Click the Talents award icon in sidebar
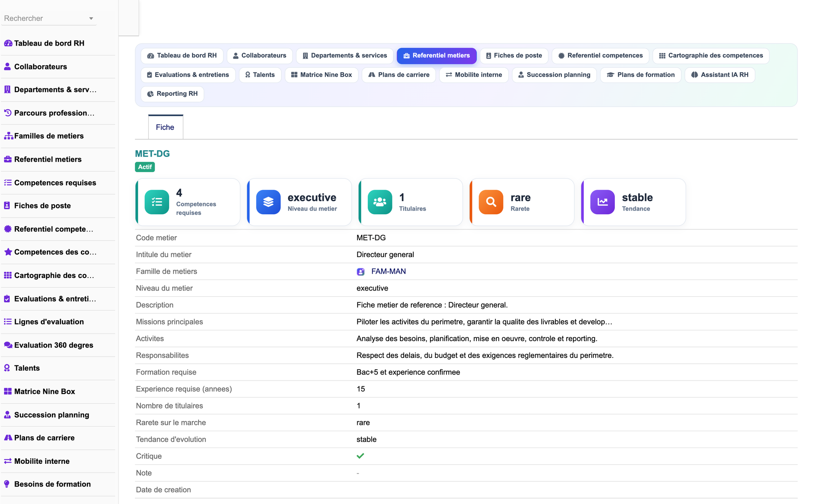This screenshot has height=504, width=815. tap(8, 368)
